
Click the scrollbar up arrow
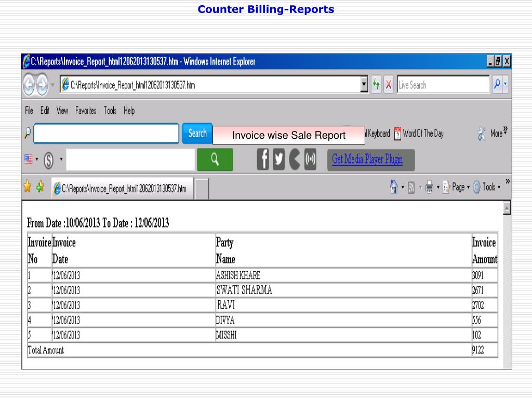point(507,208)
